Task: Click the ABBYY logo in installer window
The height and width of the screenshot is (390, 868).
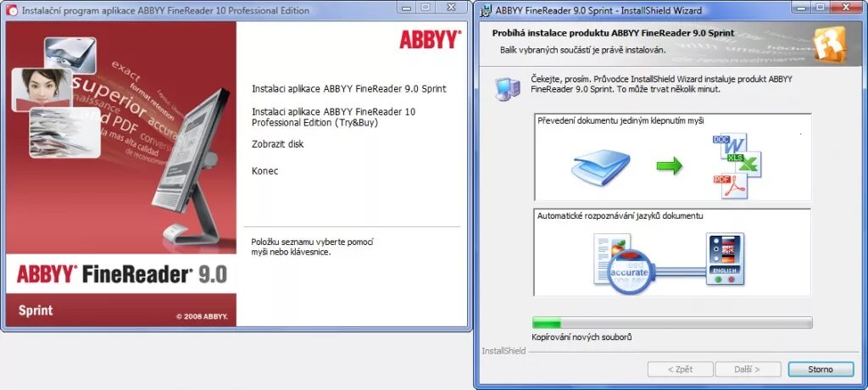Action: 430,40
